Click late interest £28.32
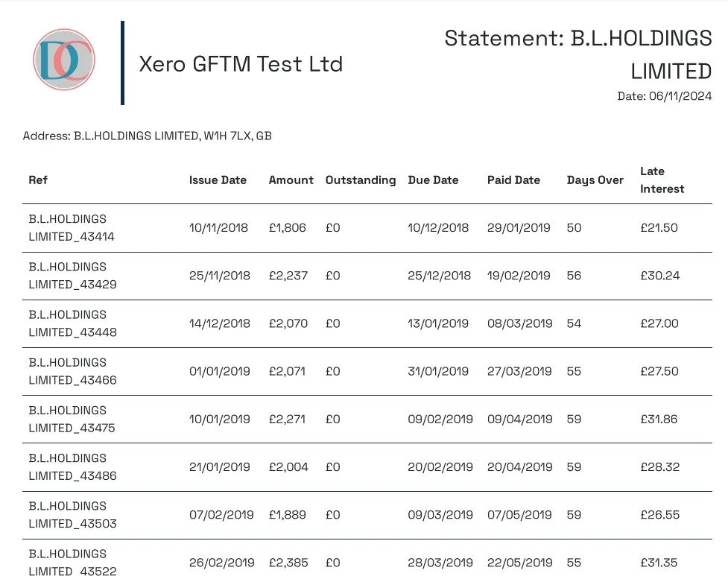This screenshot has width=728, height=576. pos(659,467)
